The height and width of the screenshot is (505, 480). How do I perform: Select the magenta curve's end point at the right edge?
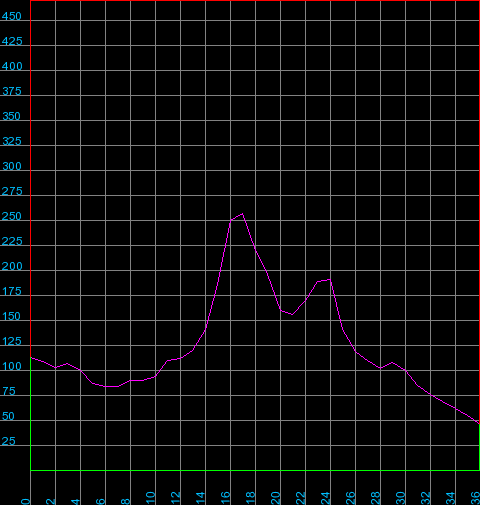[479, 424]
